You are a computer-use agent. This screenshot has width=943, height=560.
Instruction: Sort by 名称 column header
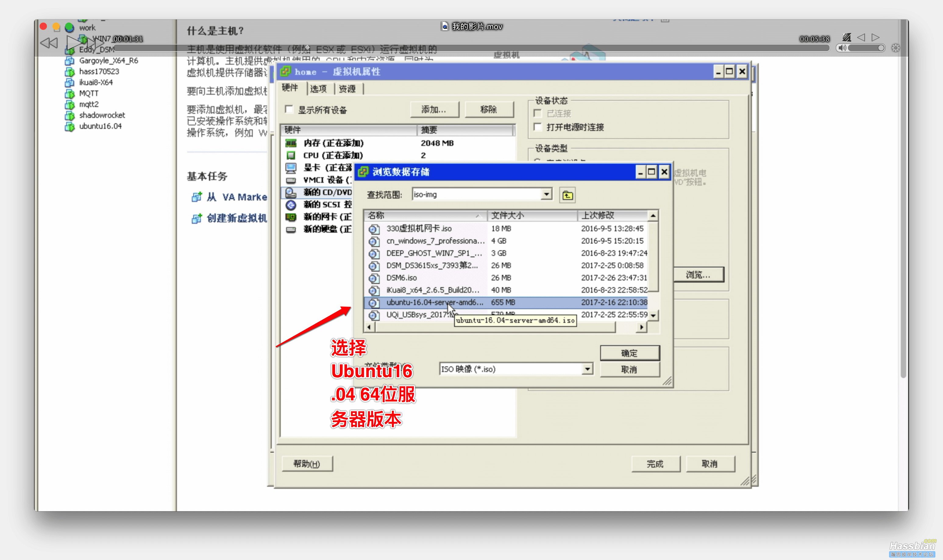(x=425, y=215)
